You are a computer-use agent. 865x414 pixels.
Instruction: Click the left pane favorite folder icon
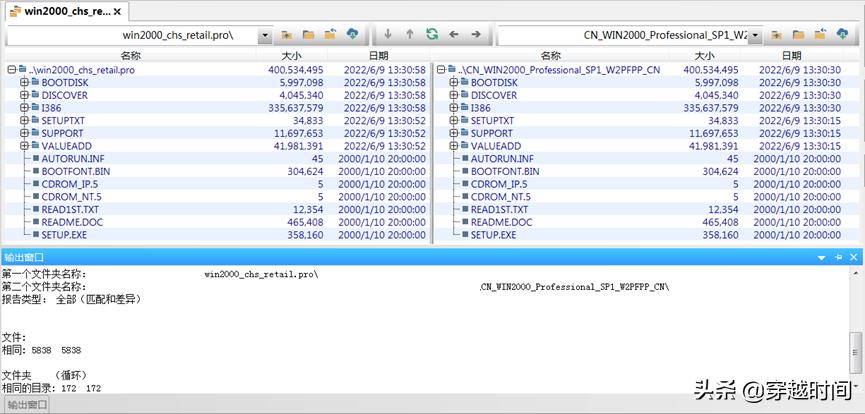[286, 35]
